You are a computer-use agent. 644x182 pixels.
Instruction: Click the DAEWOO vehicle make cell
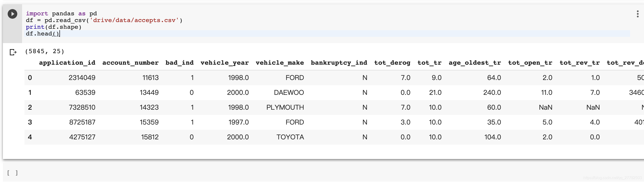pos(289,93)
